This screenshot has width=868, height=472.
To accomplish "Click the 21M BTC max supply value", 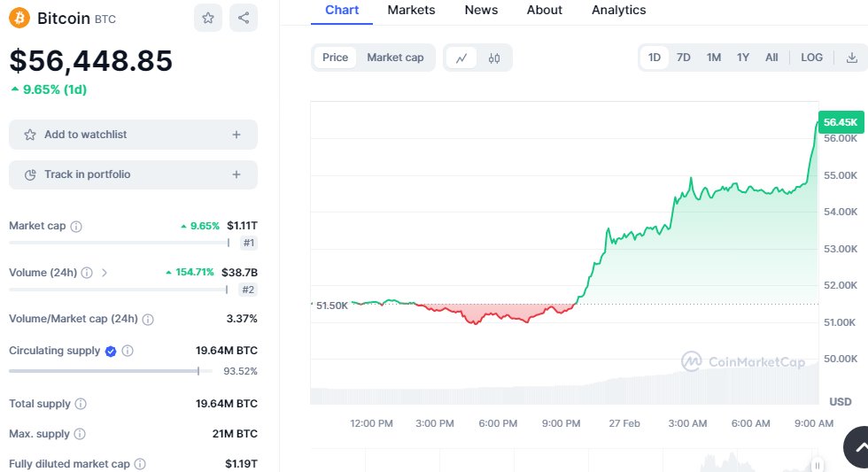I will 235,434.
